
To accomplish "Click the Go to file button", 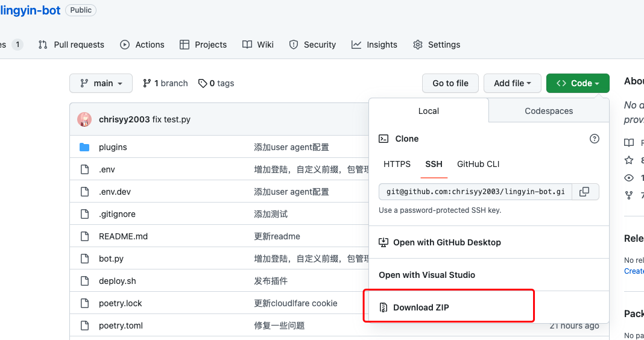I will pos(450,83).
